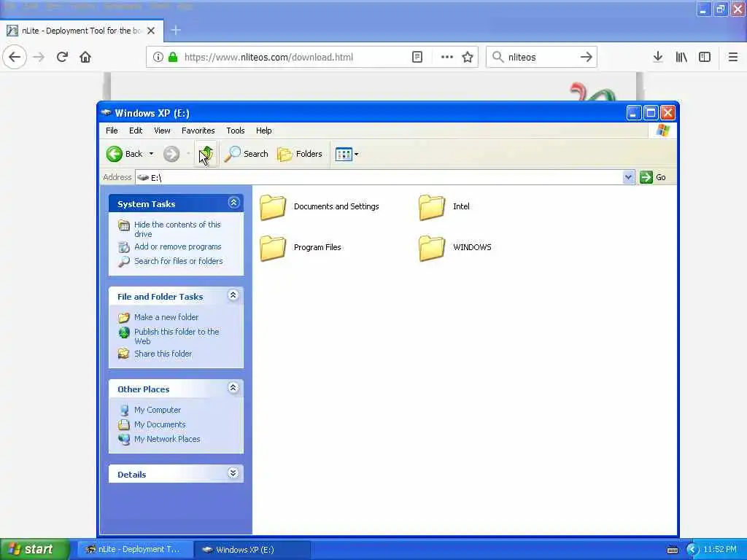This screenshot has height=560, width=747.
Task: Click Add or remove programs link
Action: (x=178, y=246)
